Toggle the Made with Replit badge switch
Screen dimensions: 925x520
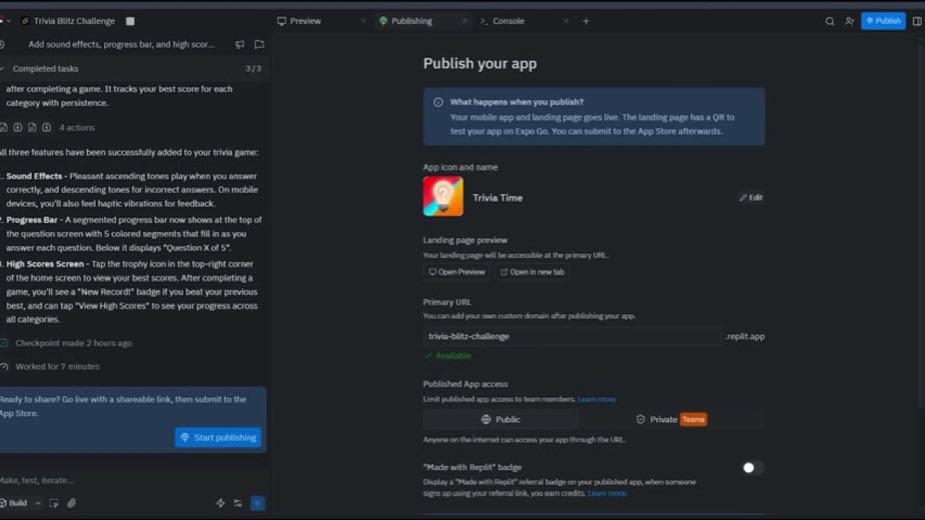click(752, 467)
